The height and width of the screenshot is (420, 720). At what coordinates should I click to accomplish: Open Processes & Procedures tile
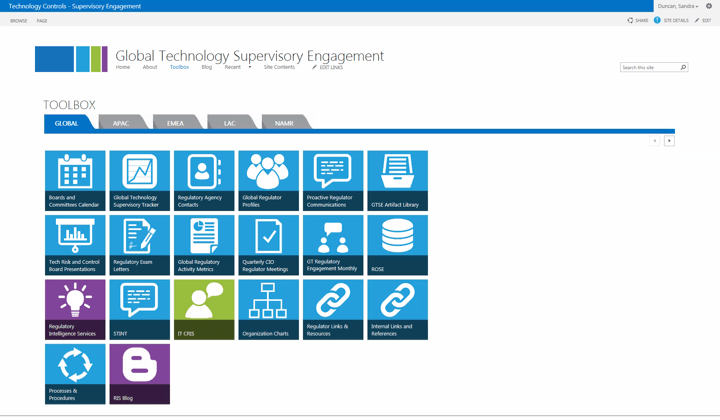click(75, 374)
